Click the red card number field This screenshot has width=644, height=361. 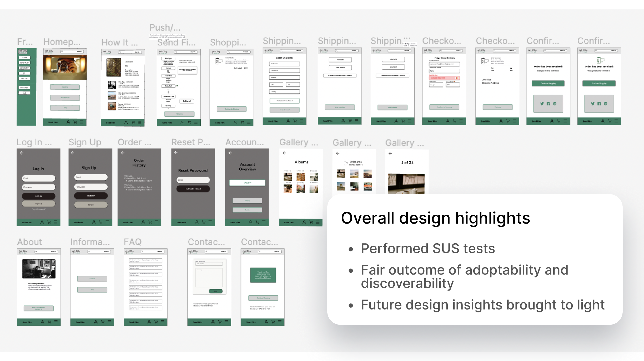point(444,78)
